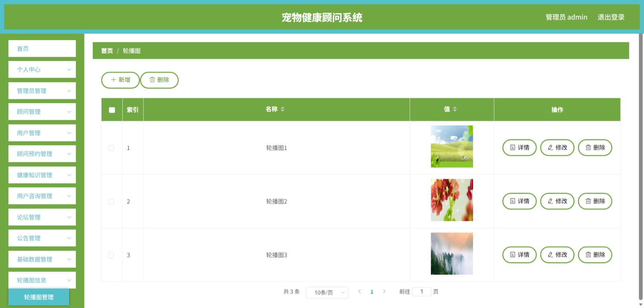The height and width of the screenshot is (308, 644).
Task: Click 删除 for 轮播图3 row
Action: [595, 255]
